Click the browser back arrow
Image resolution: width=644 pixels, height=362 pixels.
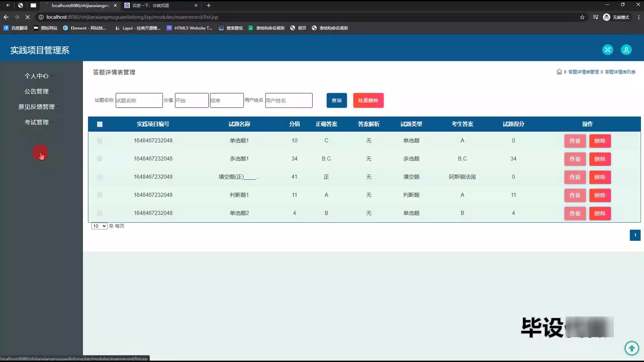pyautogui.click(x=6, y=17)
